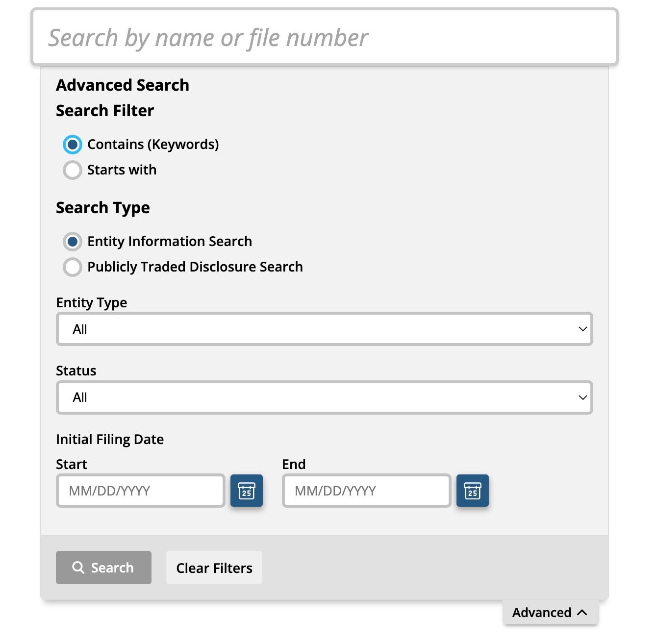Select the Contains (Keywords) radio button
The width and height of the screenshot is (658, 644).
tap(73, 145)
